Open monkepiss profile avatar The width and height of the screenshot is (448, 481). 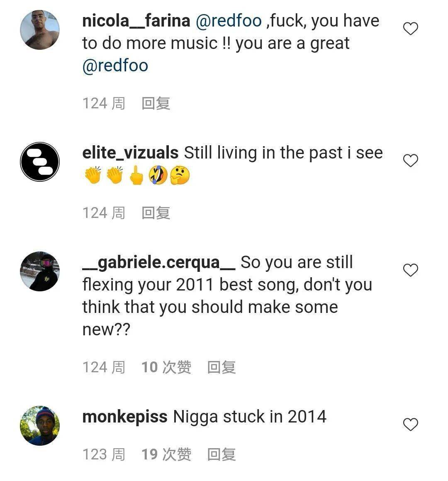(40, 425)
